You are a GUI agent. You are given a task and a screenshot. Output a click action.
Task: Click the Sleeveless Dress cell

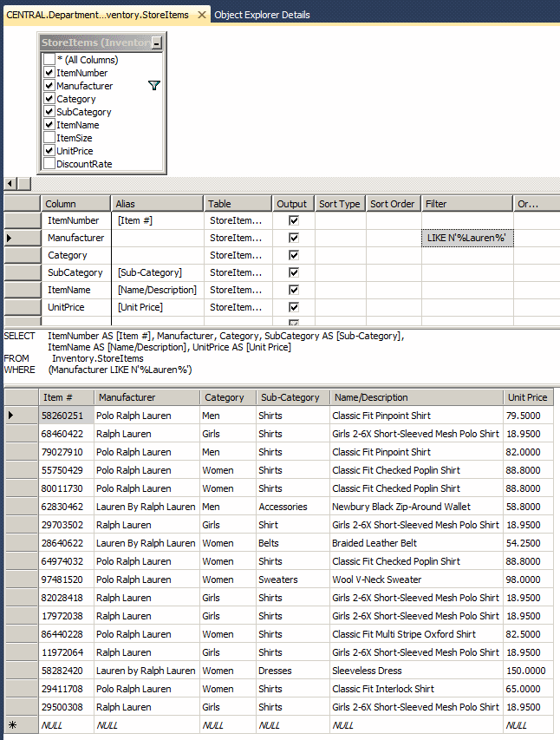(417, 671)
